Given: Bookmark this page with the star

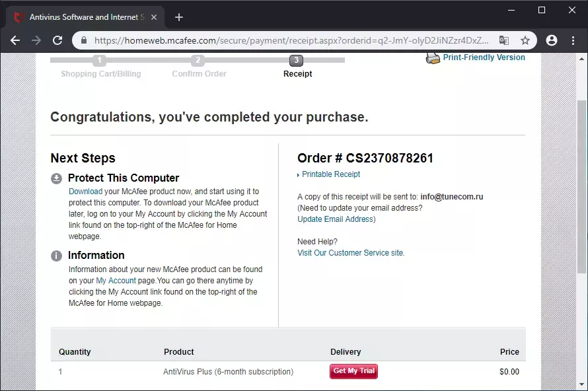Looking at the screenshot, I should click(525, 40).
